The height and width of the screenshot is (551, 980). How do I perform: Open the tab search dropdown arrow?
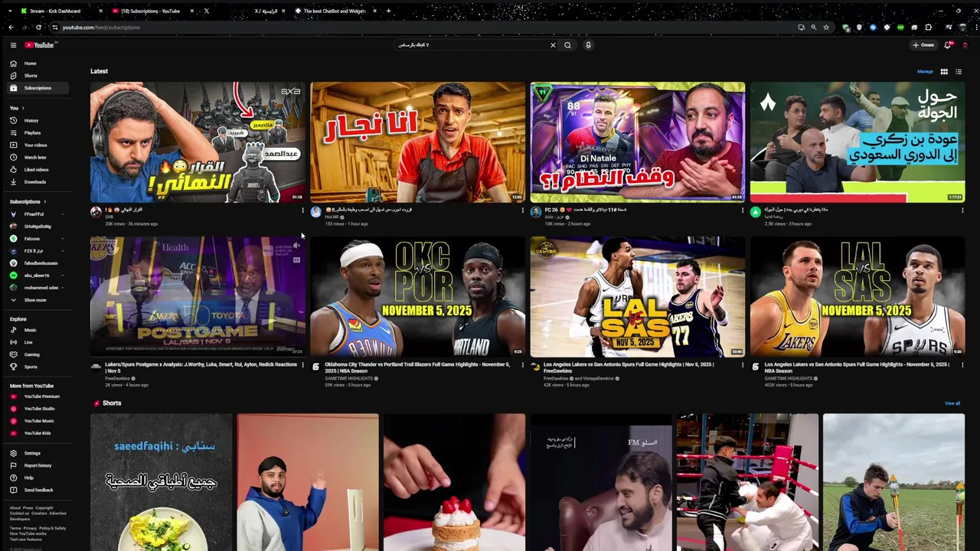point(10,11)
